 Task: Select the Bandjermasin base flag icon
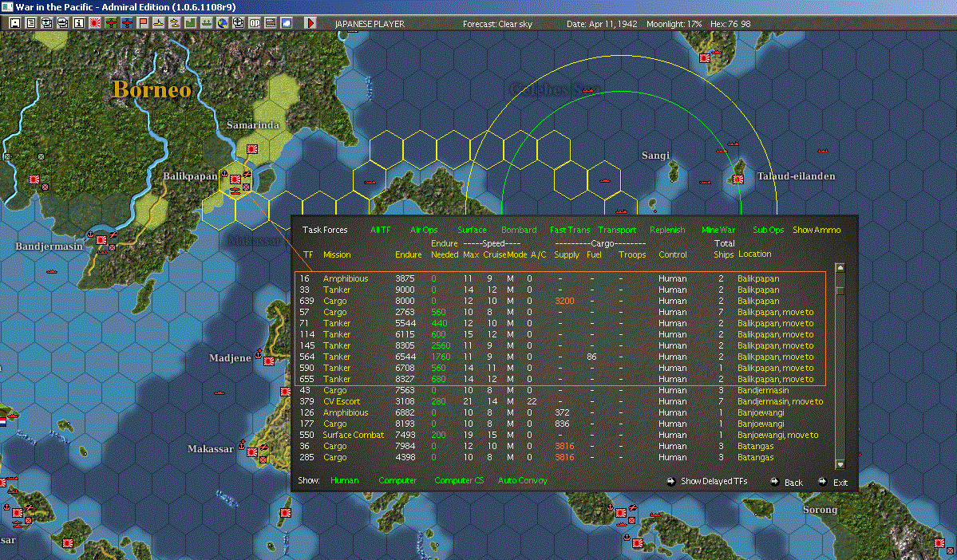point(101,240)
